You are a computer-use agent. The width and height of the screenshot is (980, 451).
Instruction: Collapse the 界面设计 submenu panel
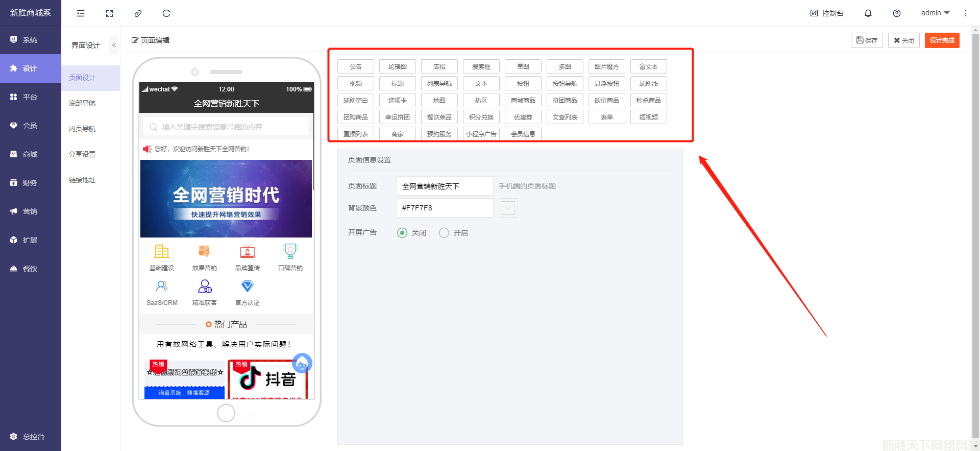[114, 45]
